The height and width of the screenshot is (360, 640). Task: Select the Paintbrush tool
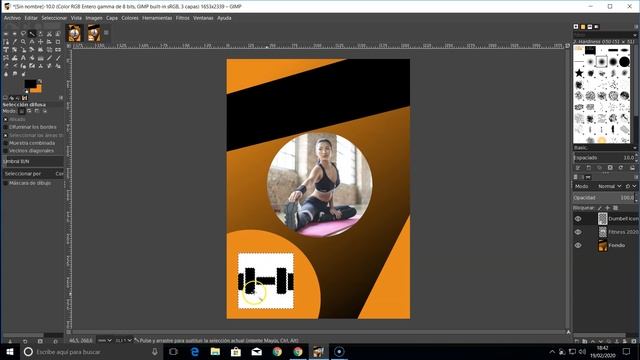[x=58, y=58]
